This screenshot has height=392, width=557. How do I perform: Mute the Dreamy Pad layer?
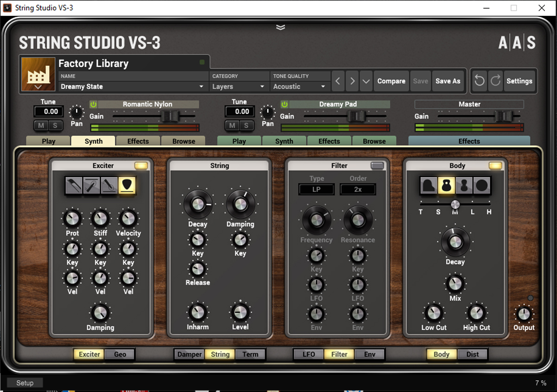click(x=233, y=125)
